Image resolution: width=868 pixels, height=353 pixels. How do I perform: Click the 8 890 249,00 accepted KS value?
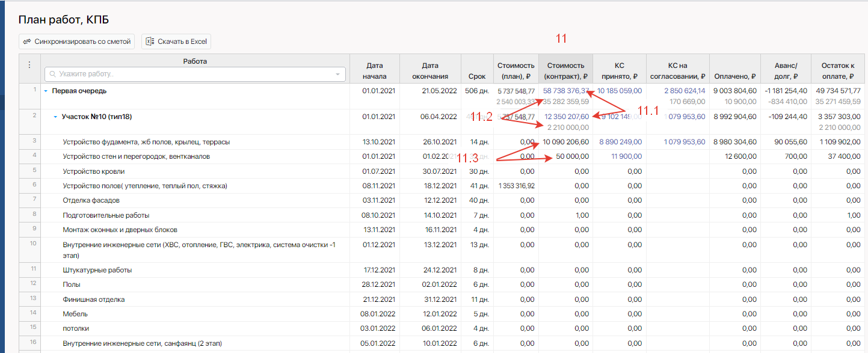coord(620,142)
